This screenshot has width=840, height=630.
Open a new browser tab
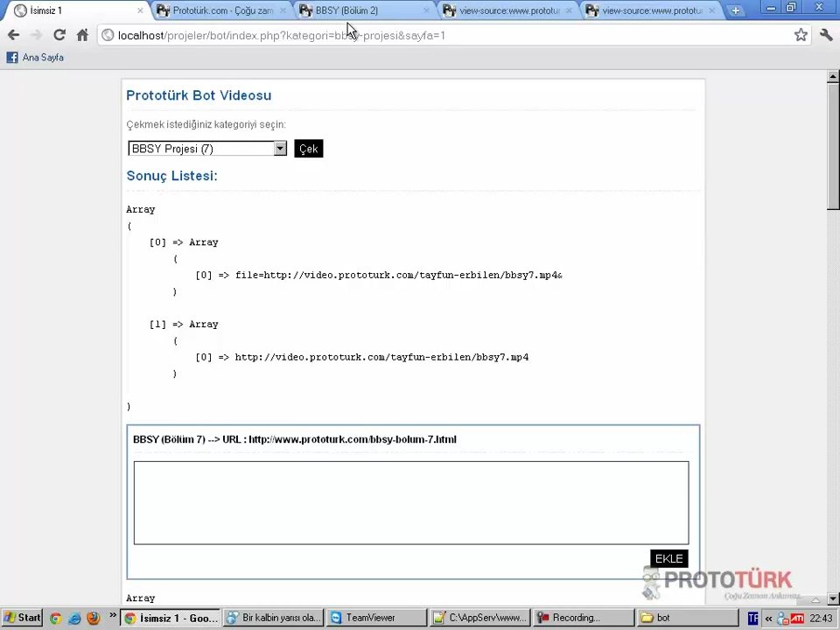736,10
